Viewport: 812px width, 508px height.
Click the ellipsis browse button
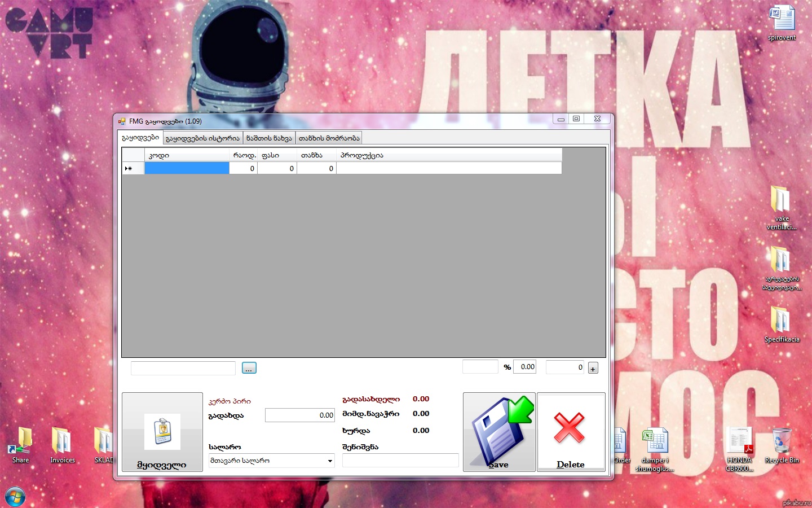pyautogui.click(x=249, y=368)
